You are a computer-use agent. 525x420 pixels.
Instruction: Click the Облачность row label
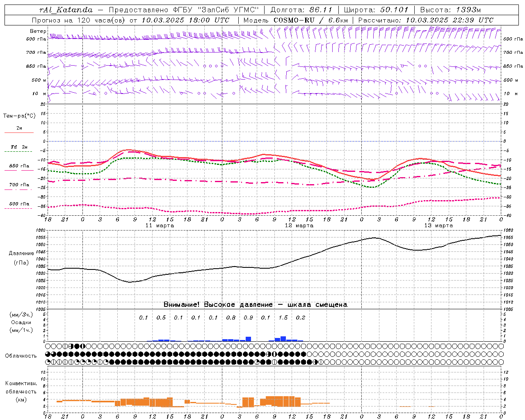pyautogui.click(x=21, y=356)
